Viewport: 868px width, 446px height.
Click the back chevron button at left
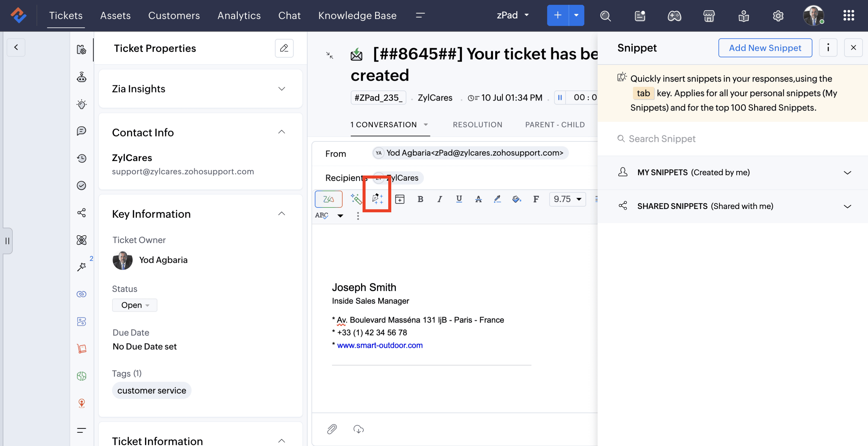[16, 47]
